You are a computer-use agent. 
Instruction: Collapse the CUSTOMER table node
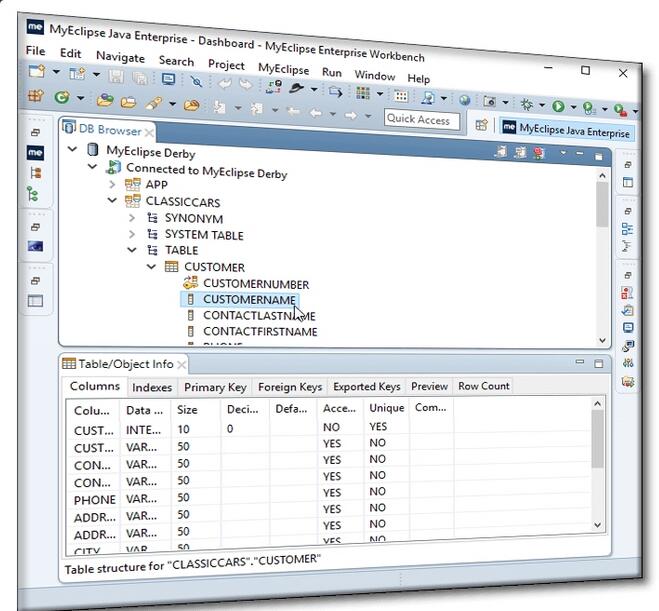tap(151, 266)
